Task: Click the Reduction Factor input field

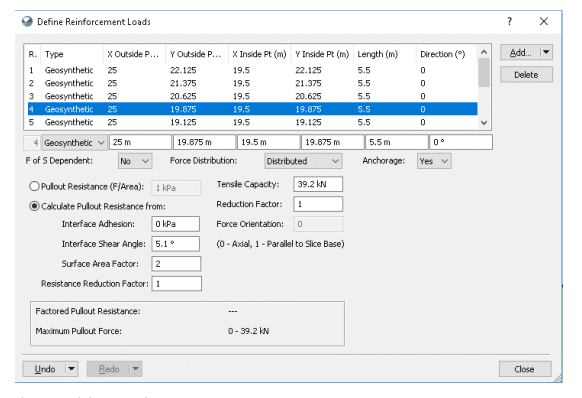Action: (318, 204)
